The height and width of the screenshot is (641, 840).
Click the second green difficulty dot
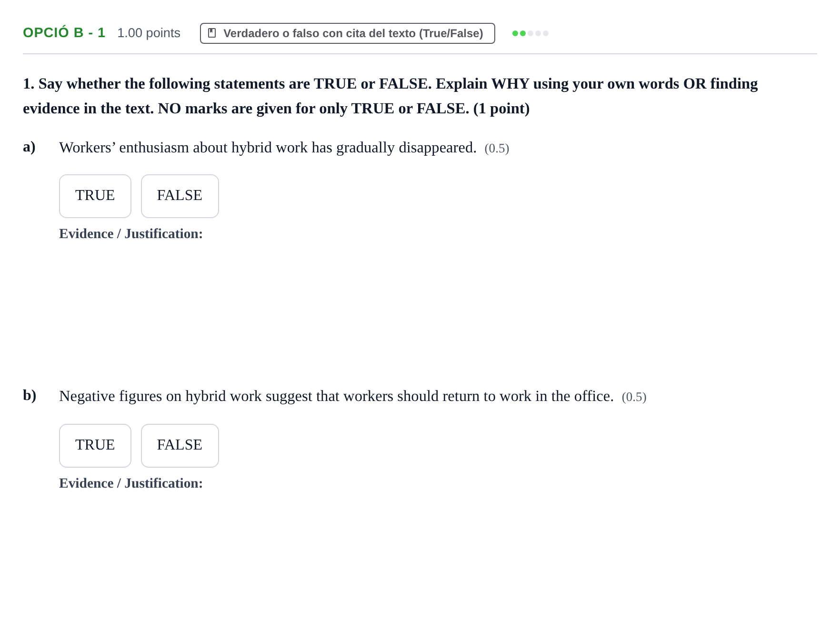tap(523, 33)
